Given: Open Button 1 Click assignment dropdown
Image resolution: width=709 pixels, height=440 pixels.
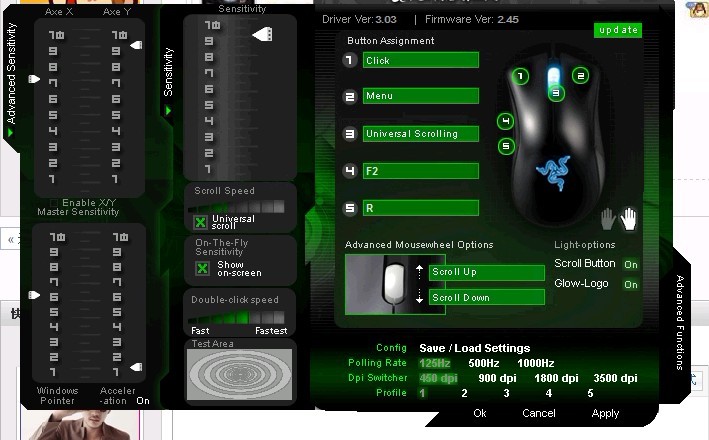Looking at the screenshot, I should click(x=421, y=60).
